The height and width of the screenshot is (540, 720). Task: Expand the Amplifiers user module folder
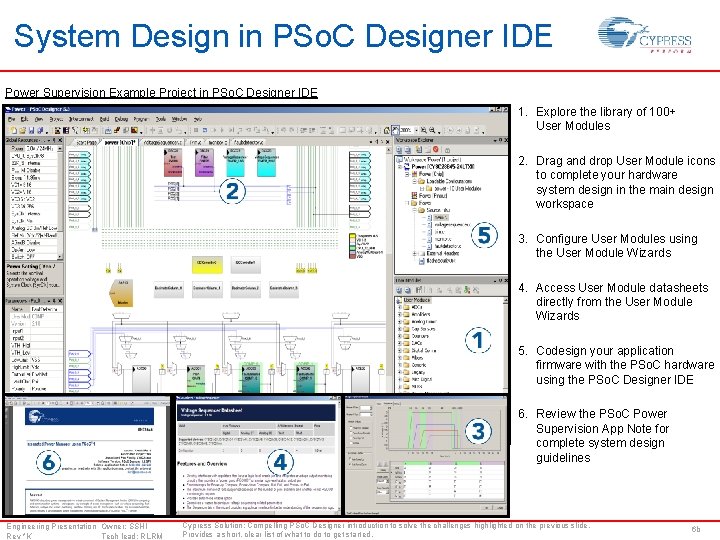coord(400,315)
